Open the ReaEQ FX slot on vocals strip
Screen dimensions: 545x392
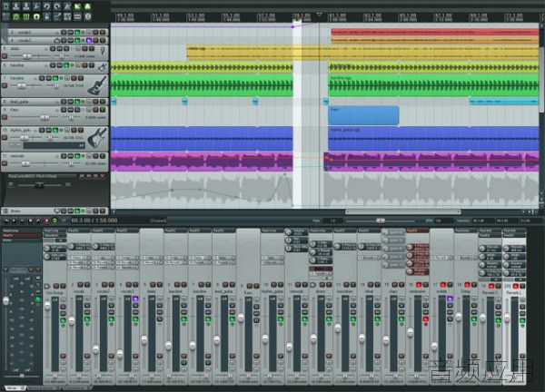79,230
